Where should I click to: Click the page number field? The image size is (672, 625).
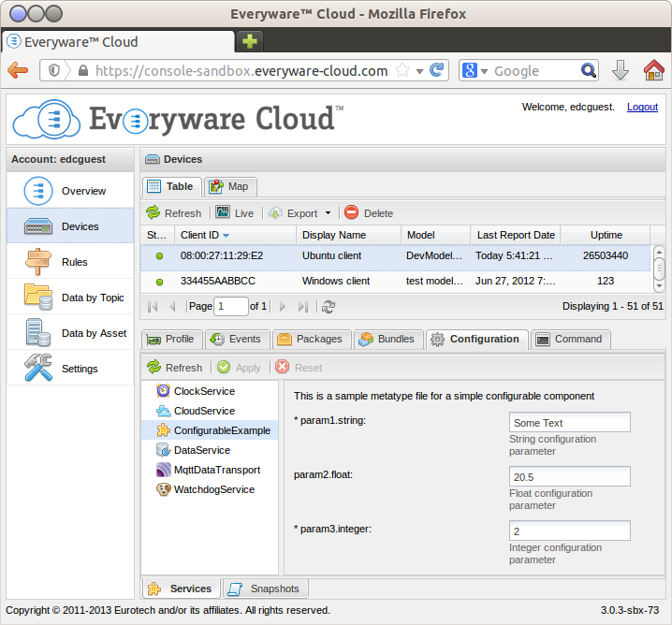[x=231, y=307]
